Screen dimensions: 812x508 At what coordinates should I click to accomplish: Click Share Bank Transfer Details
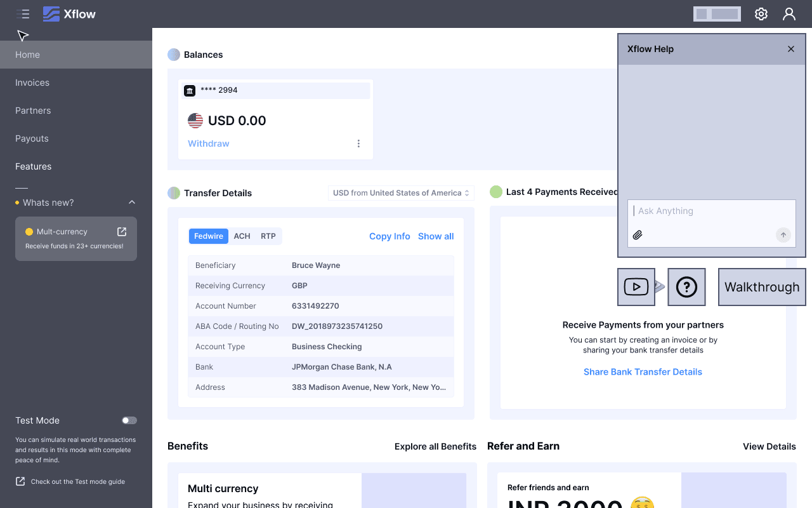pyautogui.click(x=643, y=372)
